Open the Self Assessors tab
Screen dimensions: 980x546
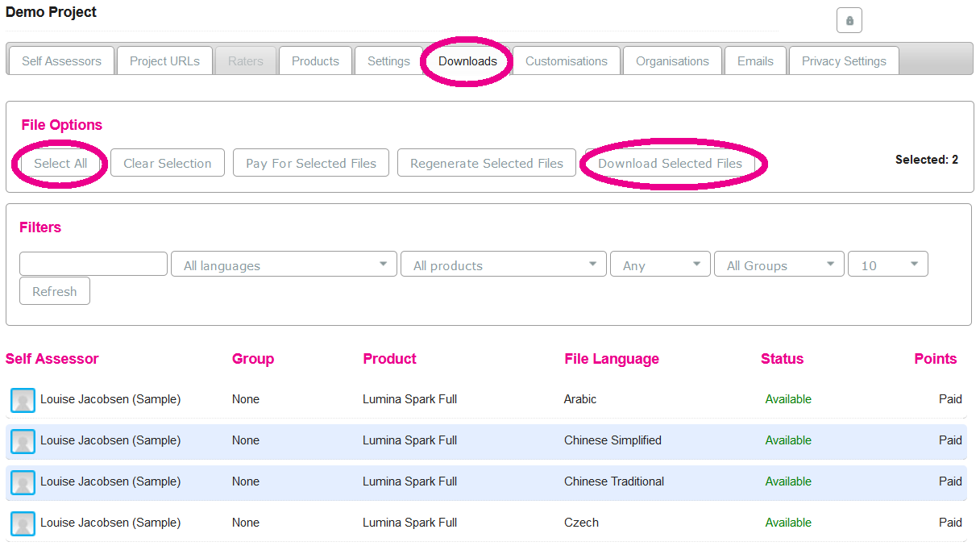pyautogui.click(x=61, y=60)
